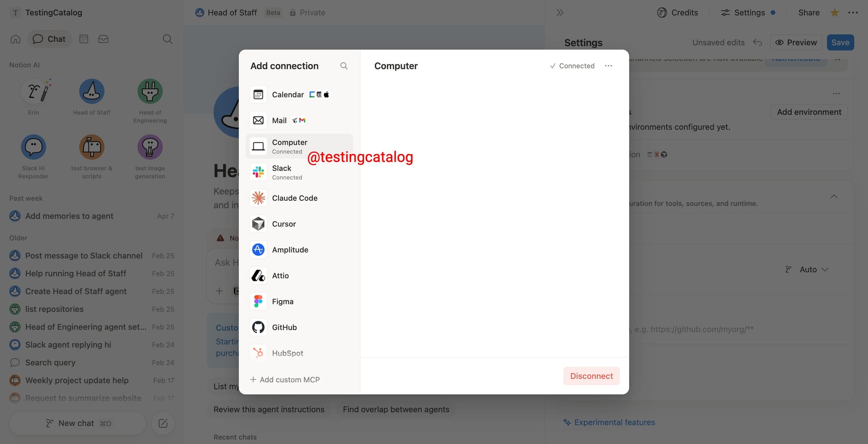Open the Add memories to agent chat

[92, 216]
